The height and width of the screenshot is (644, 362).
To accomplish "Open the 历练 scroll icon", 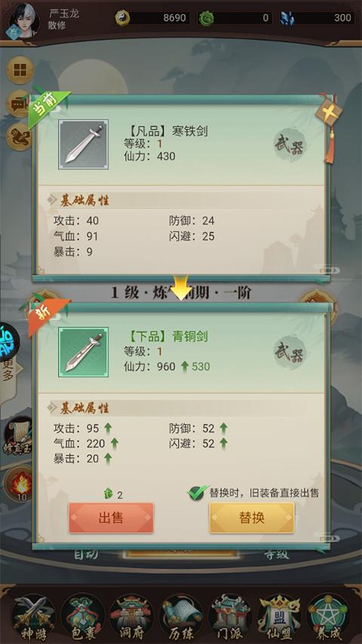I will 181,618.
